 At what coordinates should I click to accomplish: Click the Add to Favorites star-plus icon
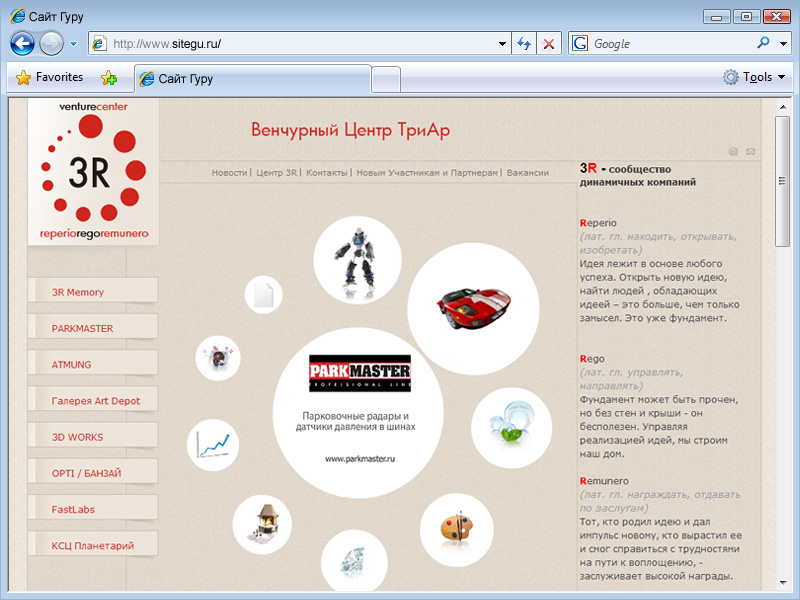click(109, 78)
